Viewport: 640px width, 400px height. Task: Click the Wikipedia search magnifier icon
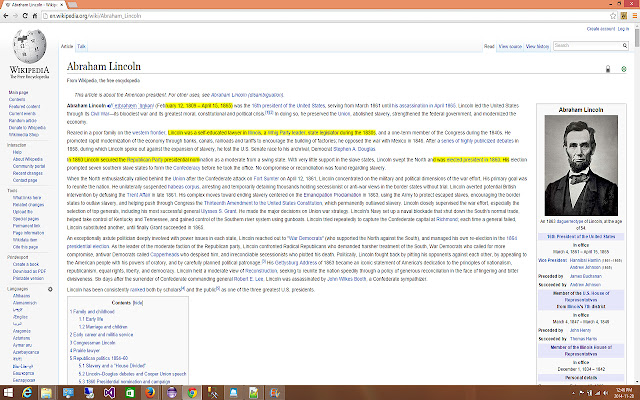coord(624,46)
